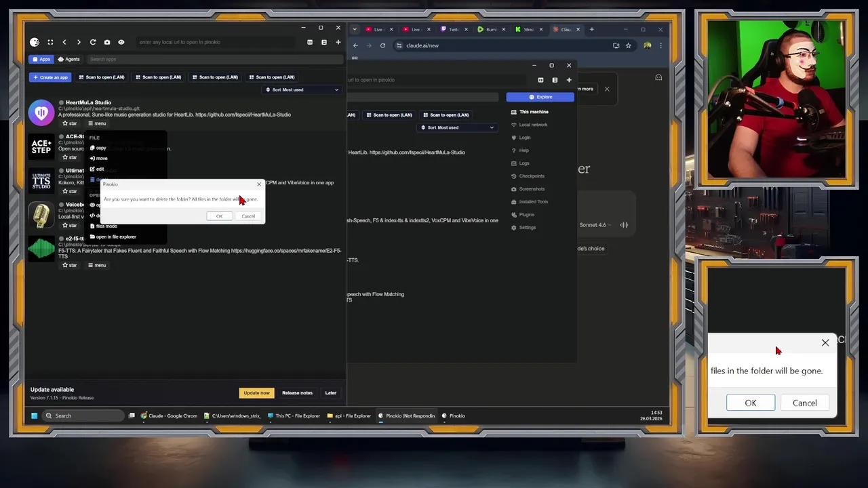Click Explore button in back Pinokio window

pos(540,97)
